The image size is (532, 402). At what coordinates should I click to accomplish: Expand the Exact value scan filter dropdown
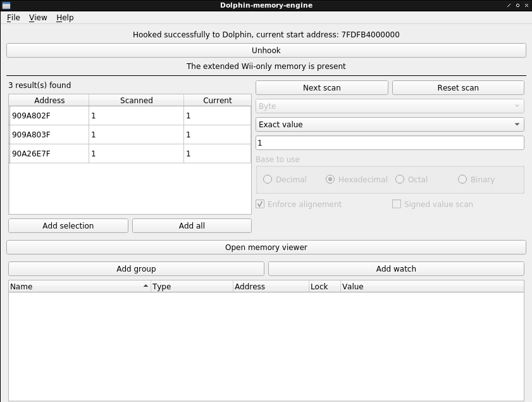pyautogui.click(x=390, y=125)
